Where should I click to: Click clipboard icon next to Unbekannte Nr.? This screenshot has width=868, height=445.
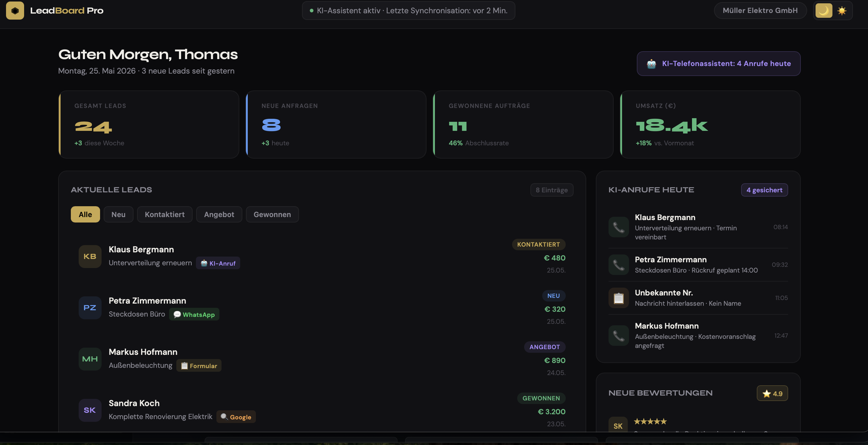(619, 298)
